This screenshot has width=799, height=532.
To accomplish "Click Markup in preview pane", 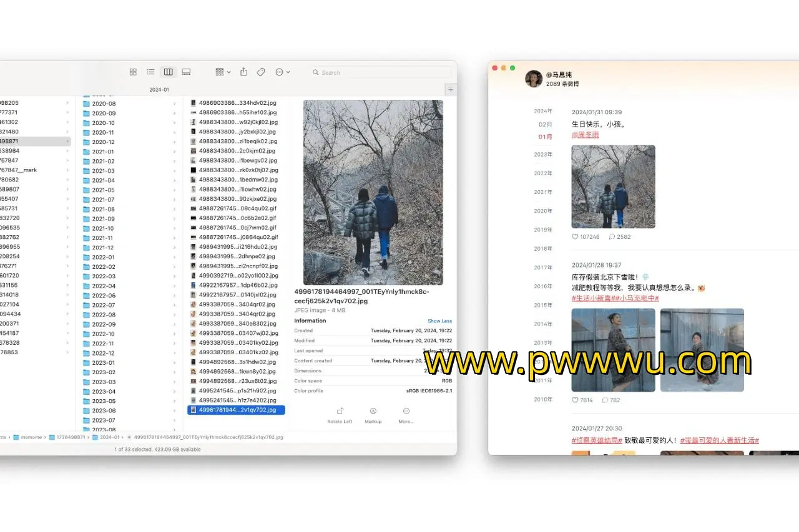I will (x=373, y=415).
